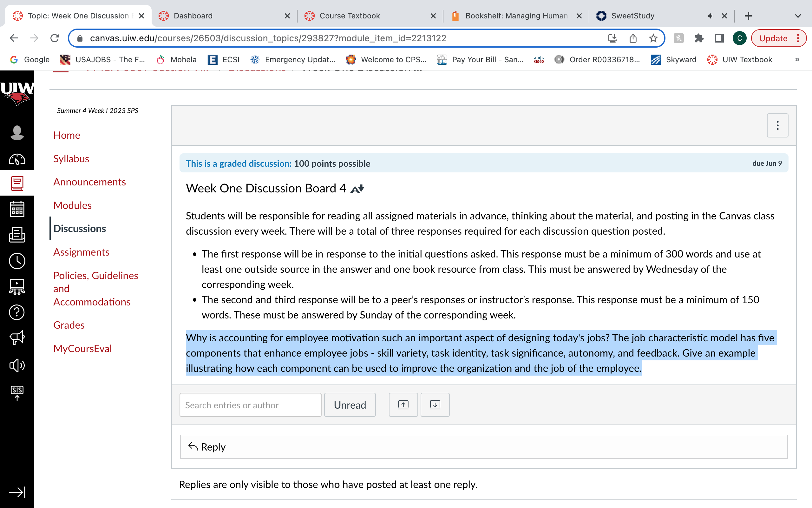Expand the global navigation arrow icon
Viewport: 812px width, 508px height.
pyautogui.click(x=17, y=492)
